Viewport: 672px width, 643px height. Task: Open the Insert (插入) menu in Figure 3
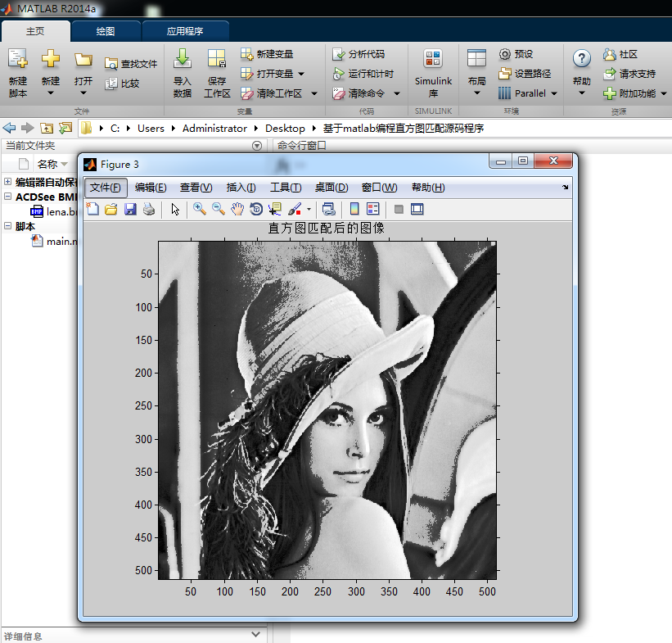[x=241, y=188]
